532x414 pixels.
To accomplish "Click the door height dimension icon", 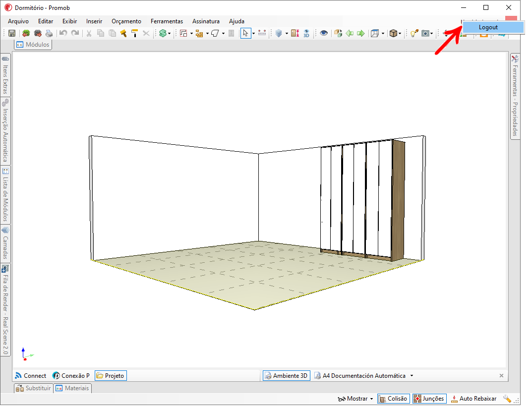I will click(x=295, y=33).
